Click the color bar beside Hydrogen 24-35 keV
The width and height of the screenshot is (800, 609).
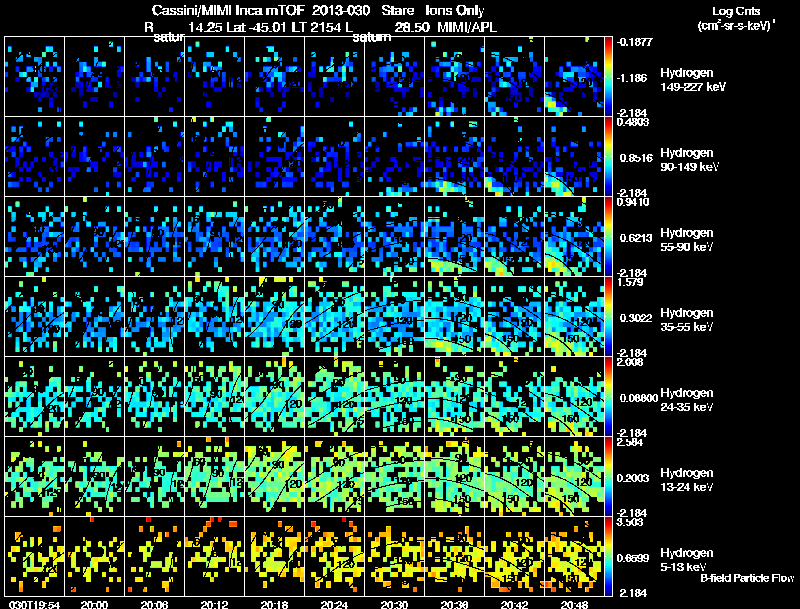(608, 397)
